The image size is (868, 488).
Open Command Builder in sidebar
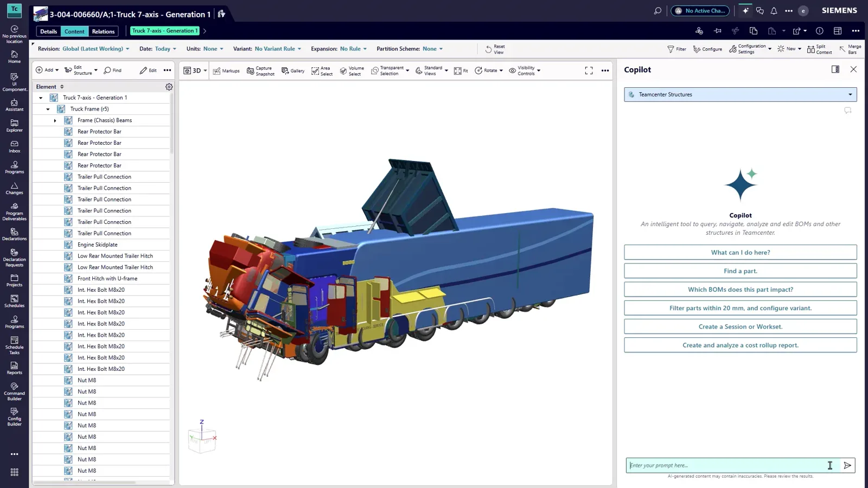(x=14, y=391)
